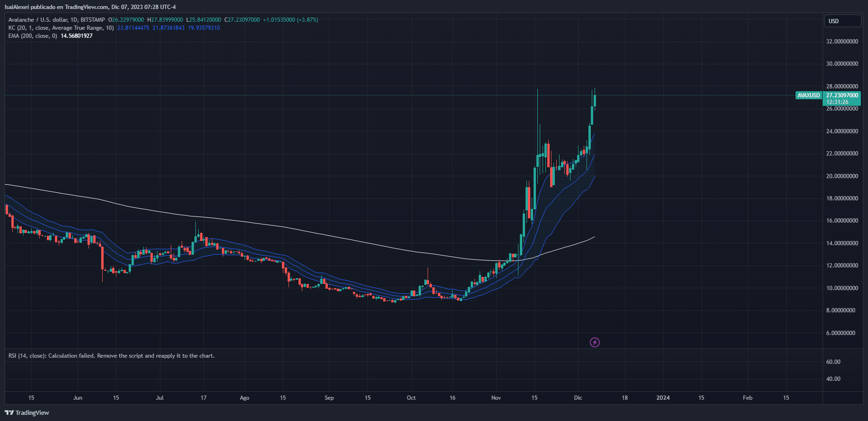Click the IsaiAlexei published header text
This screenshot has height=421, width=868.
90,7
